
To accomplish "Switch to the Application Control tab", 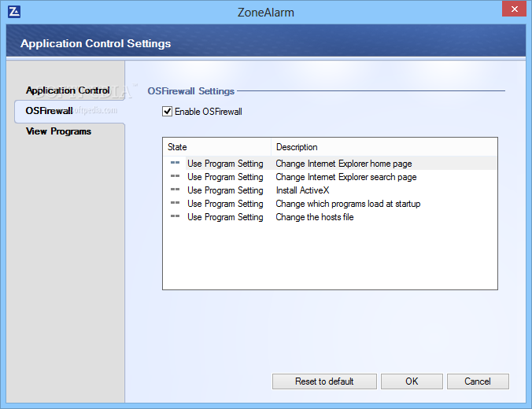I will [68, 90].
